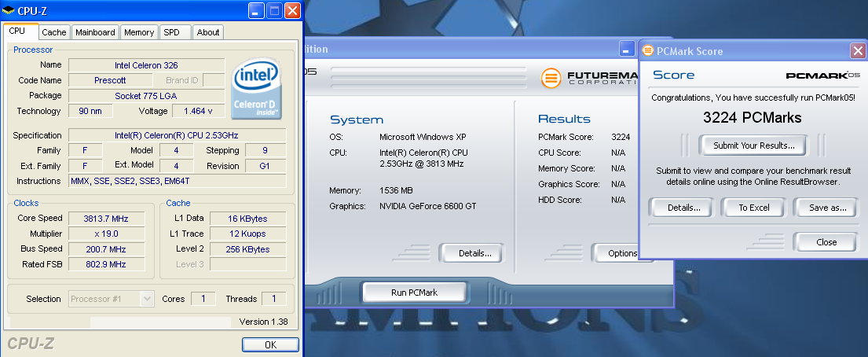The width and height of the screenshot is (868, 357).
Task: Click OK button in CPU-Z
Action: 271,344
